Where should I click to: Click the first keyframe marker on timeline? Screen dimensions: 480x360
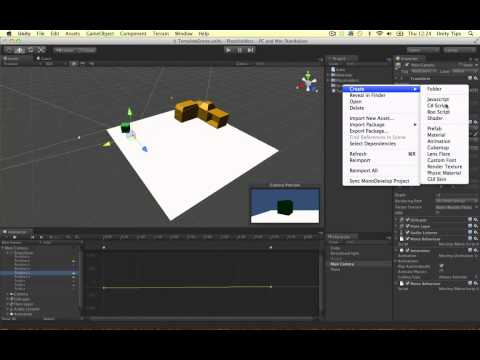pos(104,247)
